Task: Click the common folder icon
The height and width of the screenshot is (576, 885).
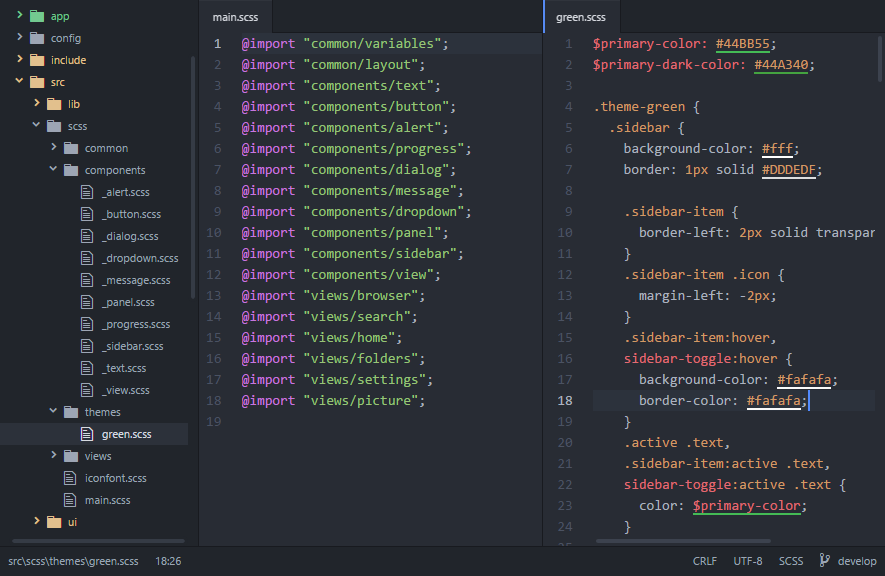Action: 71,148
